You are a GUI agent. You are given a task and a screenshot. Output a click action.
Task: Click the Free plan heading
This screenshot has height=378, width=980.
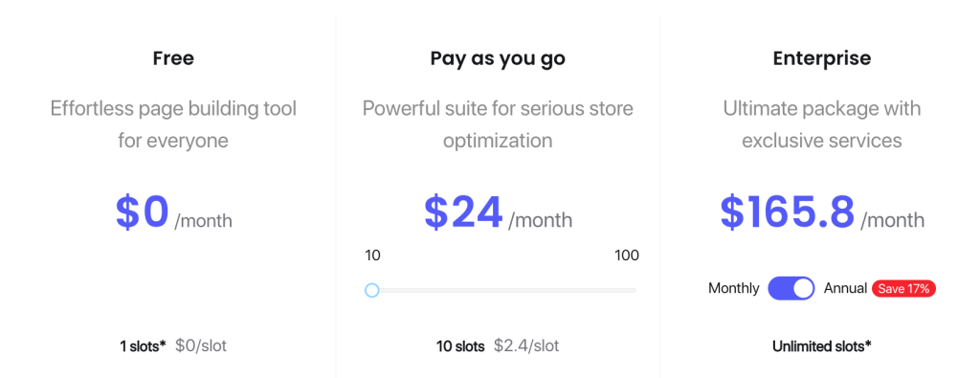point(173,58)
